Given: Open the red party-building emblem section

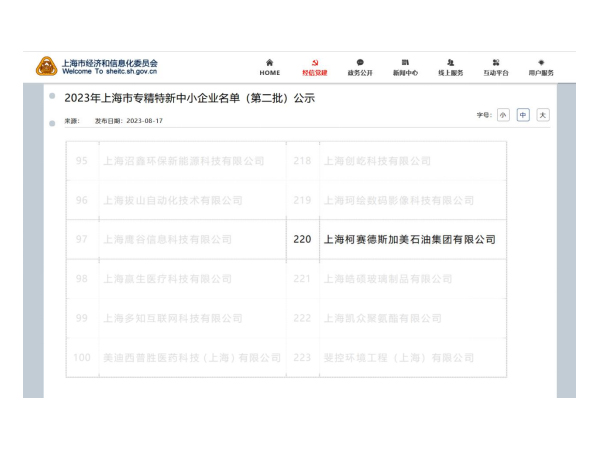Looking at the screenshot, I should click(x=313, y=63).
